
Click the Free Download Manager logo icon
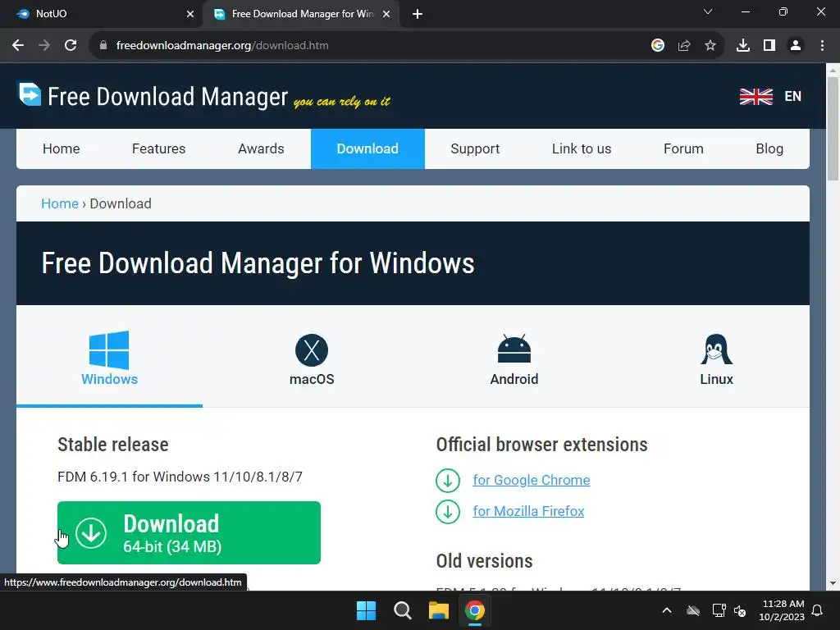[30, 94]
